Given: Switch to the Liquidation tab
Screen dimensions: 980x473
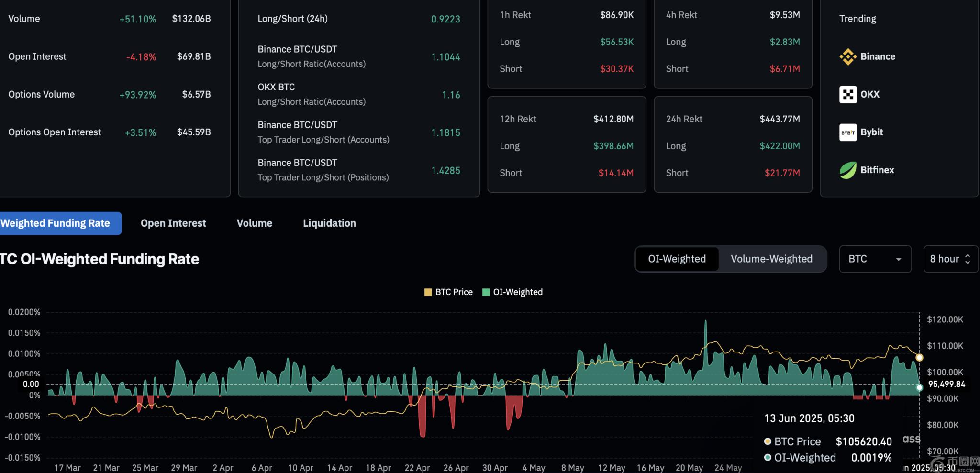Looking at the screenshot, I should click(x=329, y=223).
